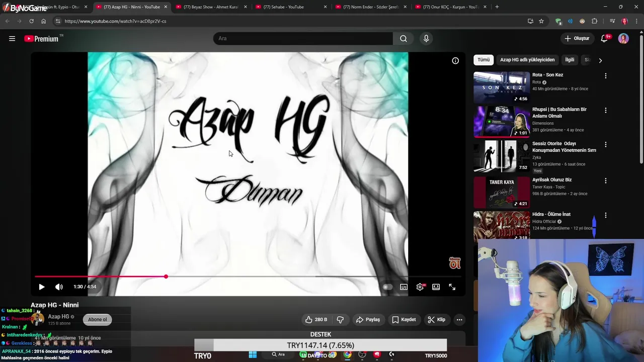Switch to Onur KOÇ - Kurşun tab
The height and width of the screenshot is (362, 644).
tap(451, 7)
